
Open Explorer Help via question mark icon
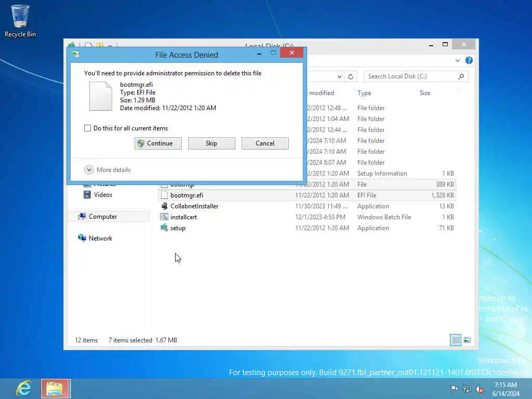(x=469, y=60)
